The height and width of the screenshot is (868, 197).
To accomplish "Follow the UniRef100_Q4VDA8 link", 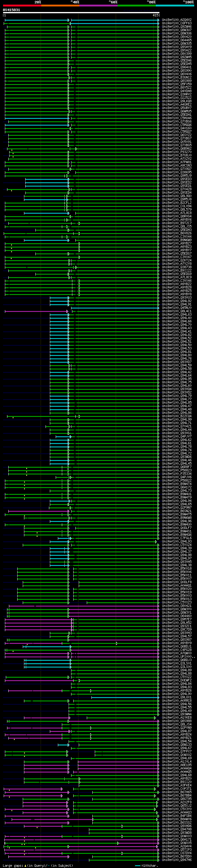I will (177, 91).
